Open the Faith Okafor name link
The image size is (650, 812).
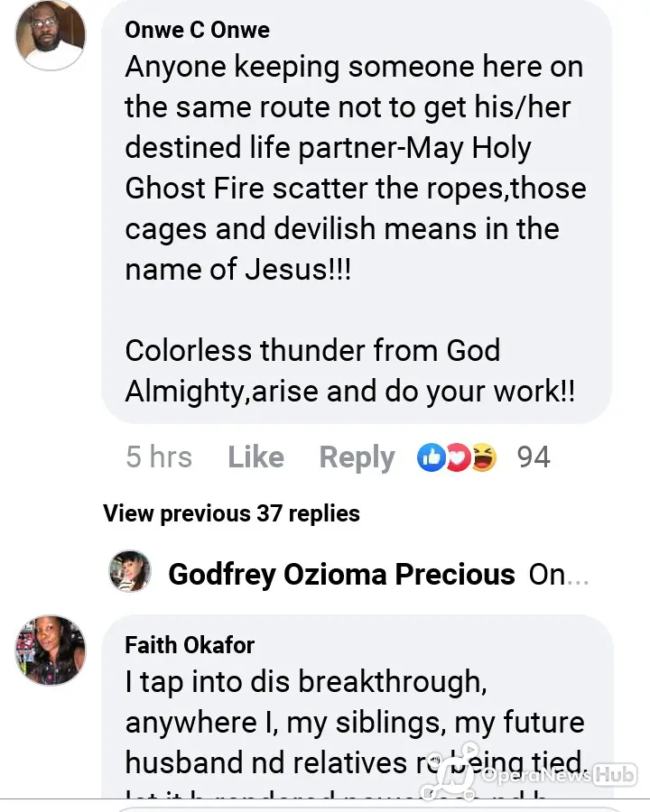click(x=190, y=645)
